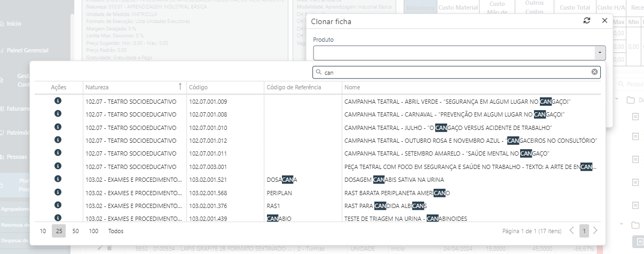Click the Nome column header
644x254 pixels.
[x=352, y=87]
